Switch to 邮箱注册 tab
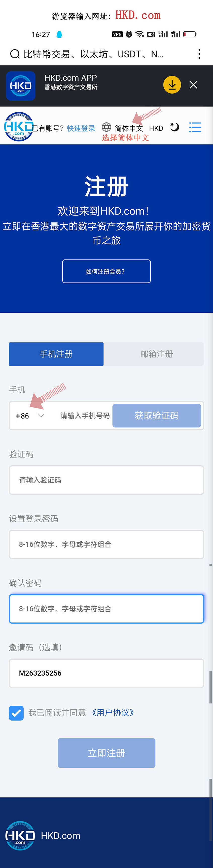Image resolution: width=213 pixels, height=868 pixels. [x=157, y=354]
